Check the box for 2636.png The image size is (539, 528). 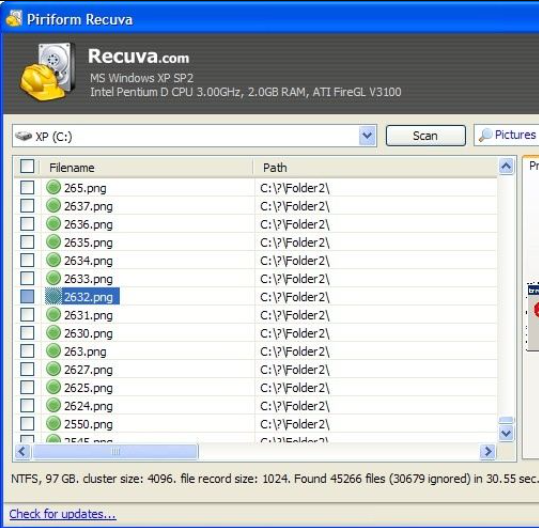pos(27,224)
